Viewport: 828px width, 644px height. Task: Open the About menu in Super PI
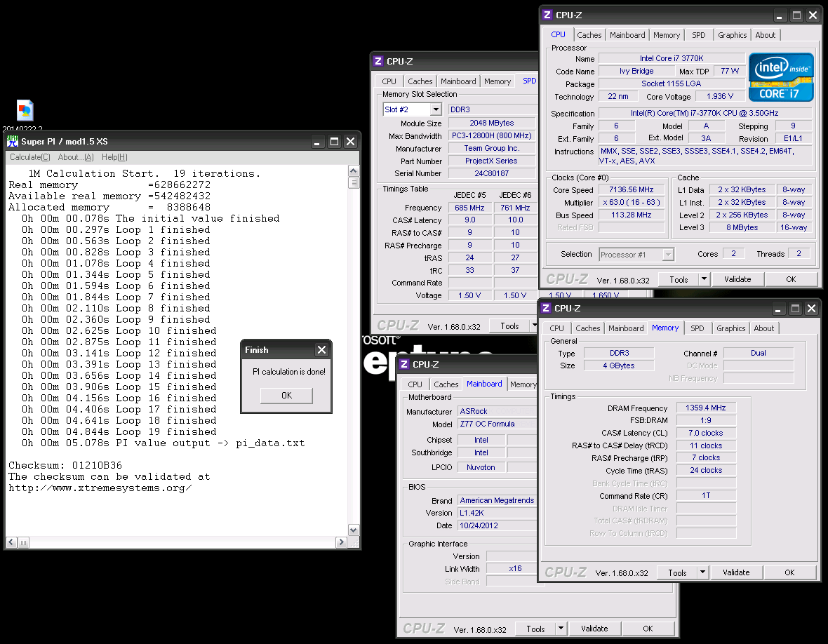click(x=76, y=157)
